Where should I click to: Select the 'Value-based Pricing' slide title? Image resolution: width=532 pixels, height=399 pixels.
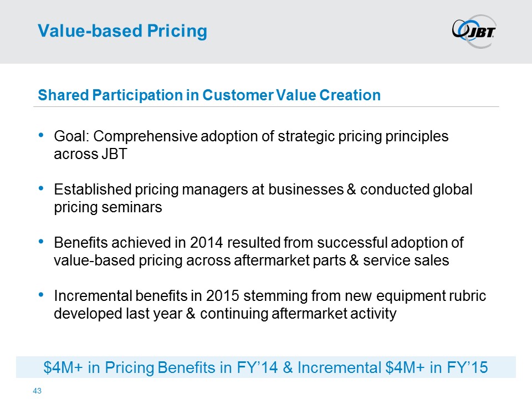click(122, 31)
